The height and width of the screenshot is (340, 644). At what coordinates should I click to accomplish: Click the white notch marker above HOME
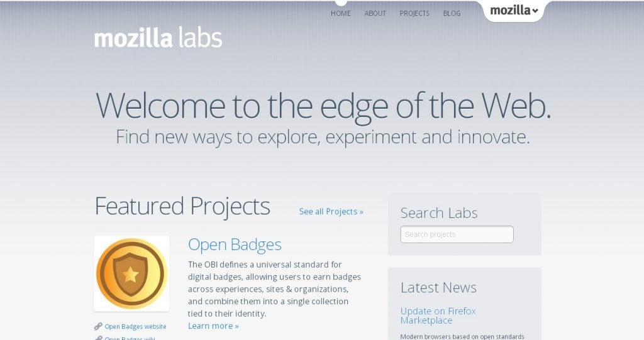[341, 3]
